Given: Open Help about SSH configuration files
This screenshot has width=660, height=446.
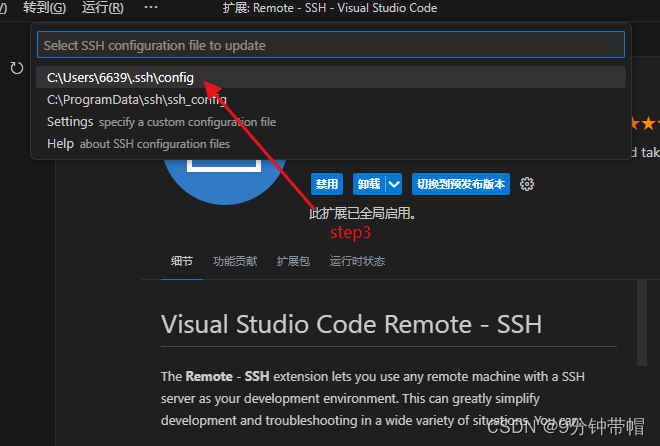Looking at the screenshot, I should (x=331, y=144).
